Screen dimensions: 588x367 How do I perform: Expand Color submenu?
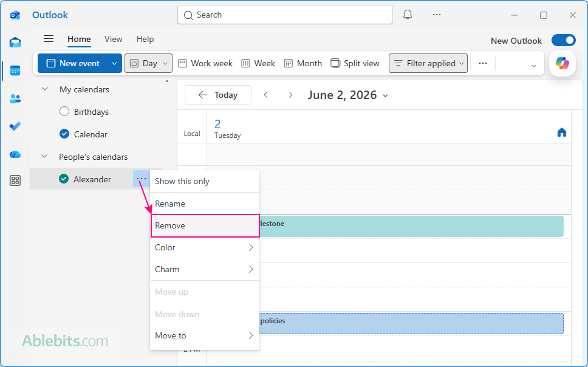[x=205, y=247]
